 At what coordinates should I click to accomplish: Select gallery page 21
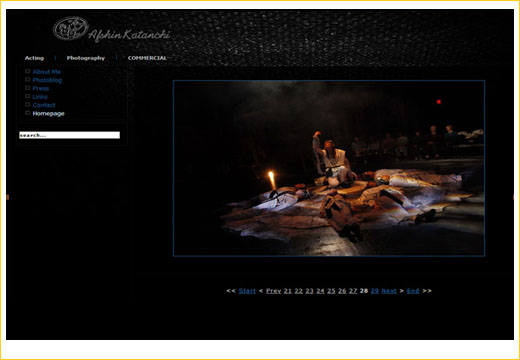pos(288,291)
